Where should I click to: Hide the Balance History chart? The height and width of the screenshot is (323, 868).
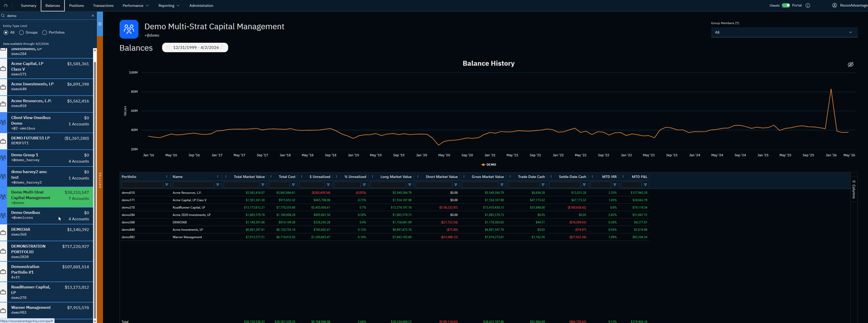(x=851, y=64)
